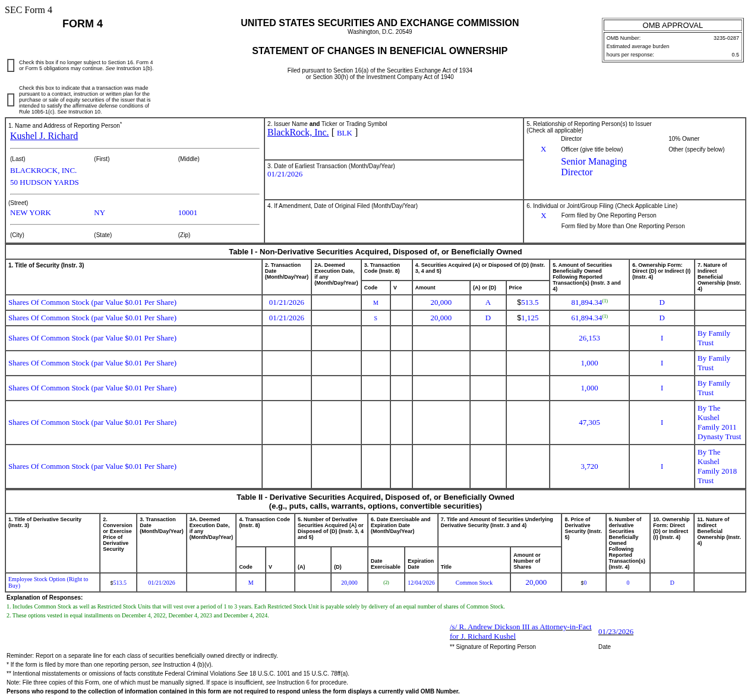
Task: Click Common Stock underlying security title
Action: [x=474, y=582]
